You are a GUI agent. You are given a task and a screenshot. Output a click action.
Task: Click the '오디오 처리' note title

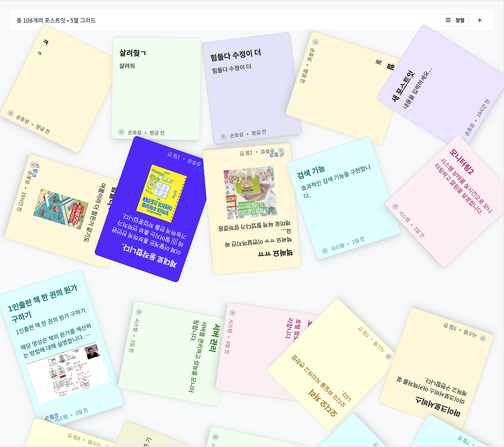pyautogui.click(x=323, y=403)
